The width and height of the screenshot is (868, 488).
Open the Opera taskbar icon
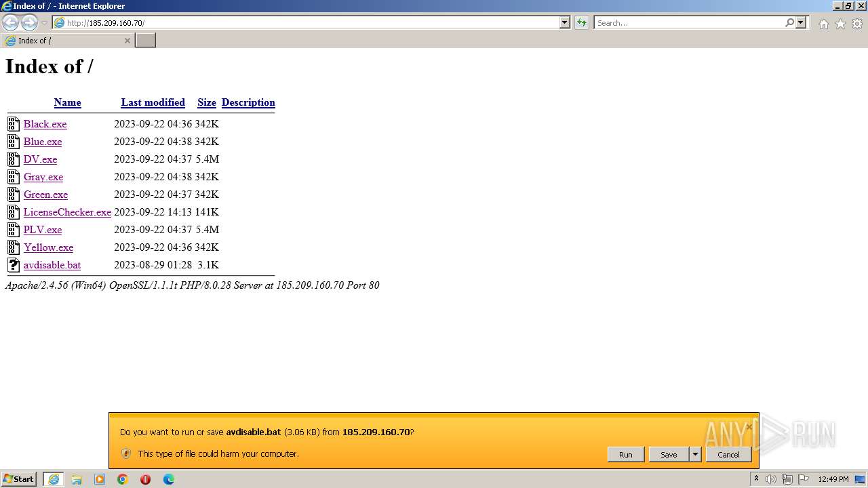tap(145, 479)
